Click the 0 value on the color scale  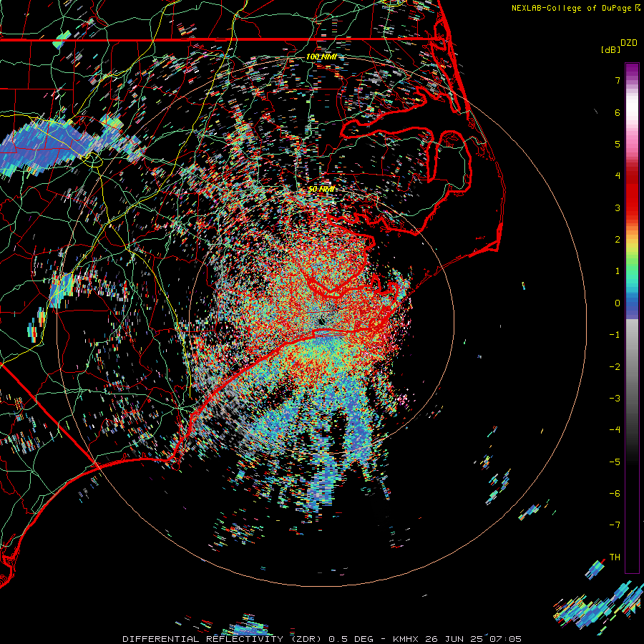pos(618,303)
